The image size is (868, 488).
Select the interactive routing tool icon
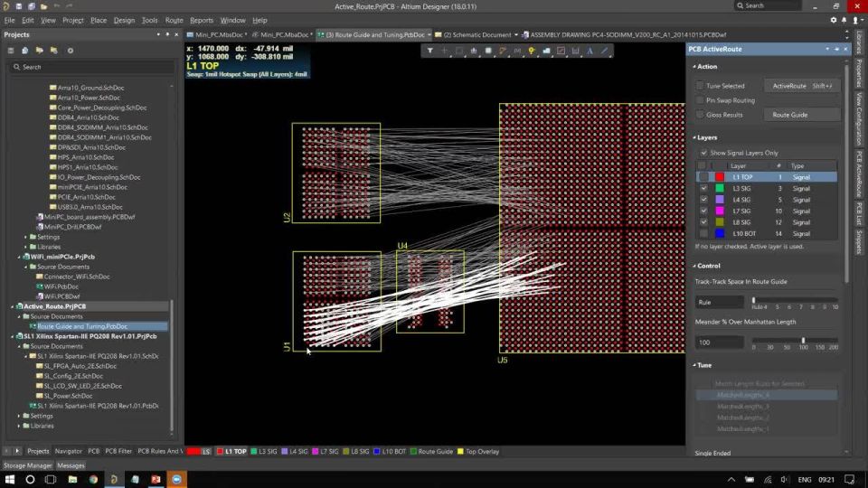tap(503, 51)
